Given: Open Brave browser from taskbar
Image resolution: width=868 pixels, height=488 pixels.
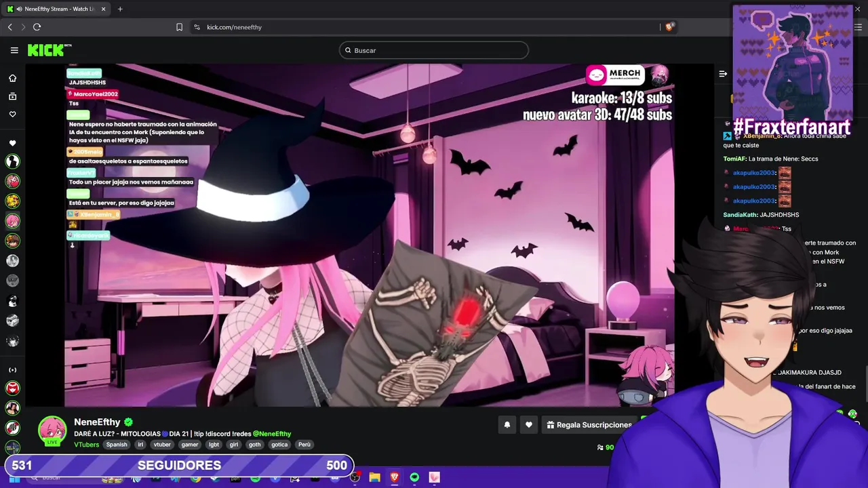Looking at the screenshot, I should pos(395,477).
